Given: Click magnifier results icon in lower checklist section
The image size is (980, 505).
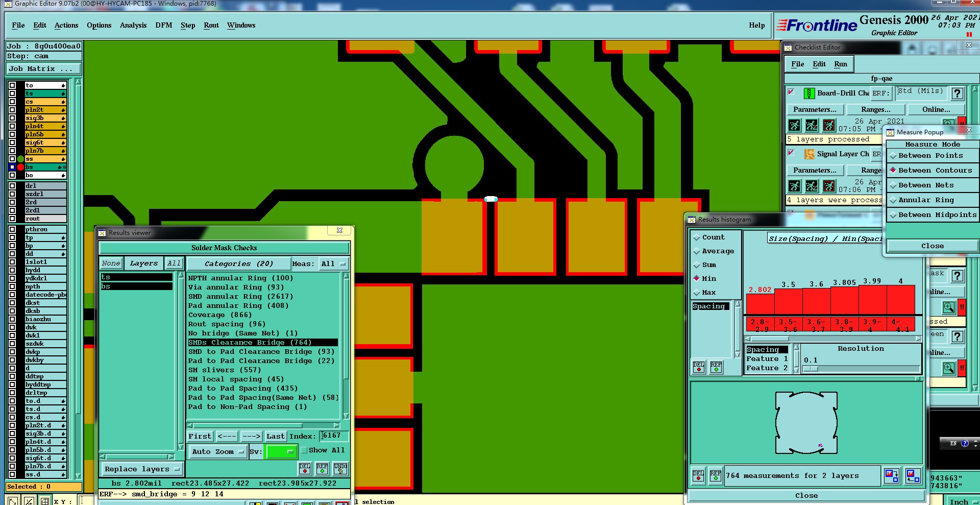Looking at the screenshot, I should point(949,307).
